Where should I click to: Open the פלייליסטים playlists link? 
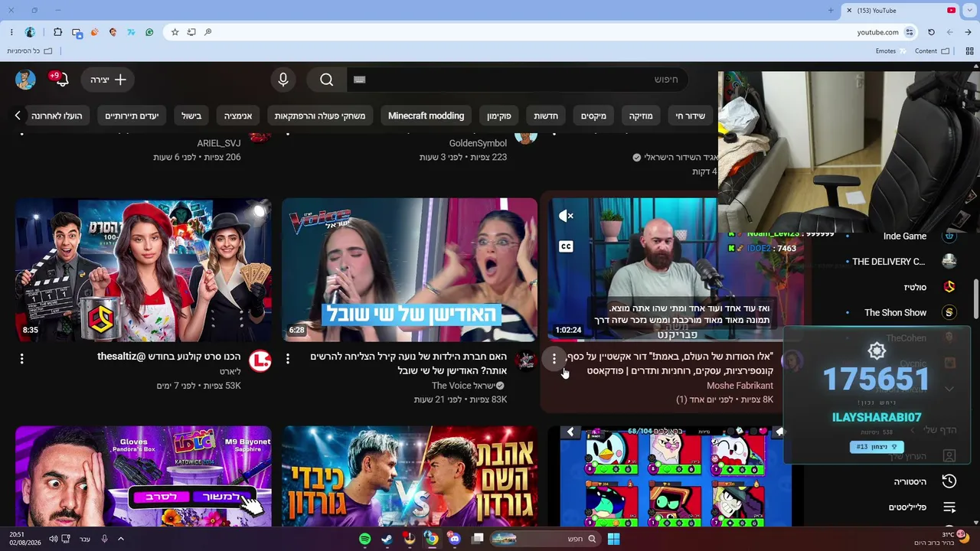pos(907,507)
